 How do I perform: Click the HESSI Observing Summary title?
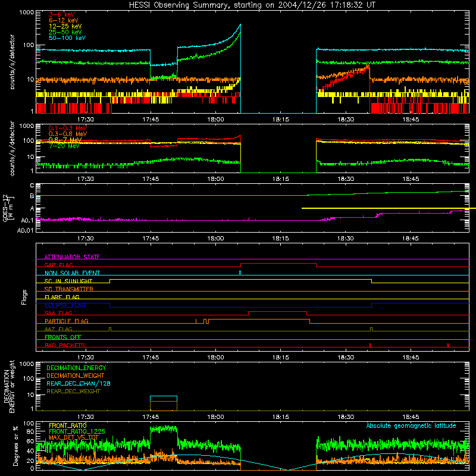click(252, 5)
